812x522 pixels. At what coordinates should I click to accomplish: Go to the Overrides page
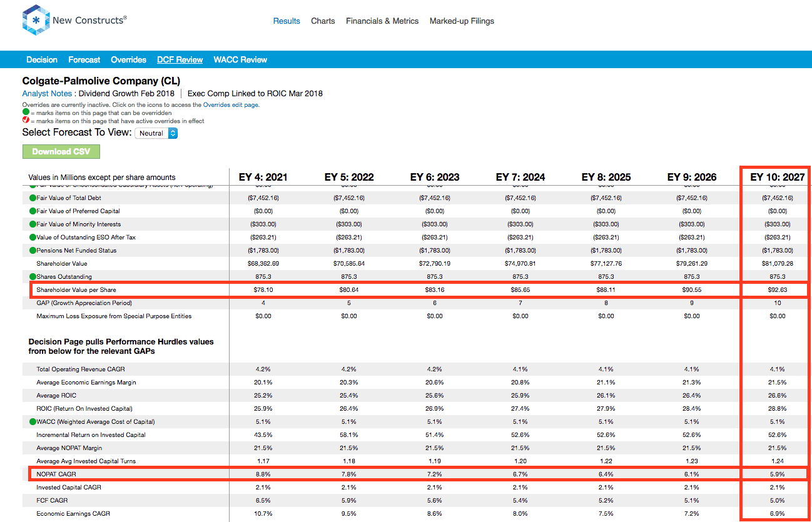coord(128,59)
